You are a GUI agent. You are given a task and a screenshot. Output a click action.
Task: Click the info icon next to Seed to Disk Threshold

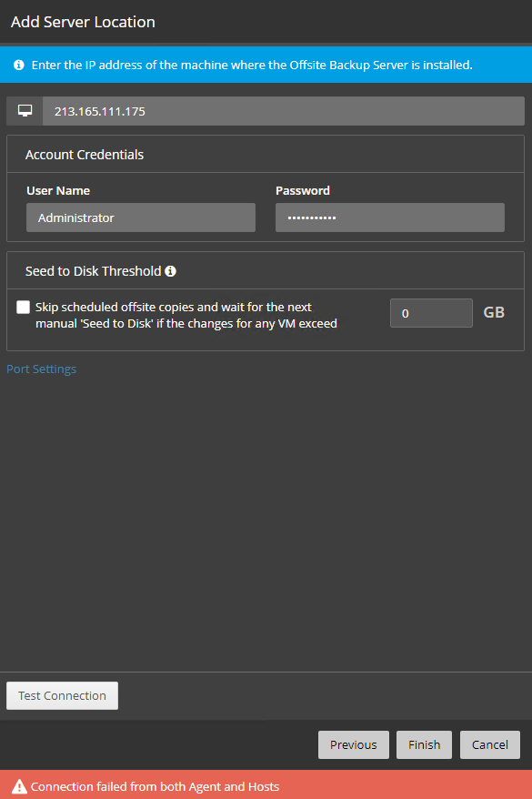(171, 271)
